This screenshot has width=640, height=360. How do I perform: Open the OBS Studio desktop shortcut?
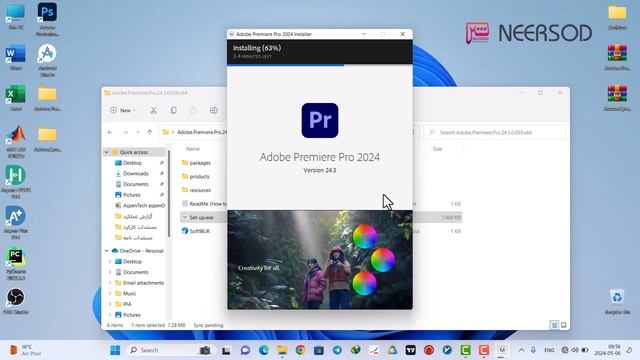pyautogui.click(x=16, y=301)
